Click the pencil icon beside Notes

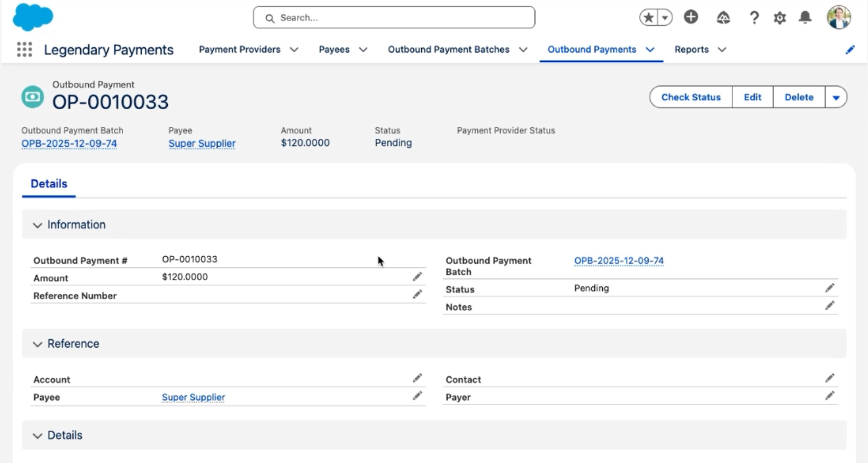pos(830,306)
